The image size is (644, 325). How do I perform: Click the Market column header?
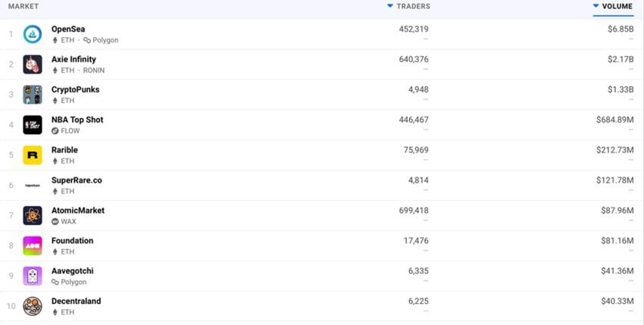(23, 6)
